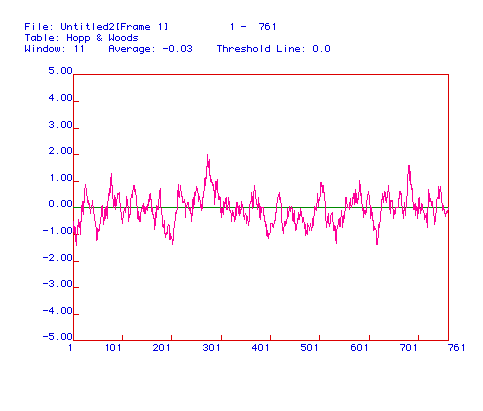Click the residue range 1 - 761 text
483x411 pixels.
pos(253,27)
